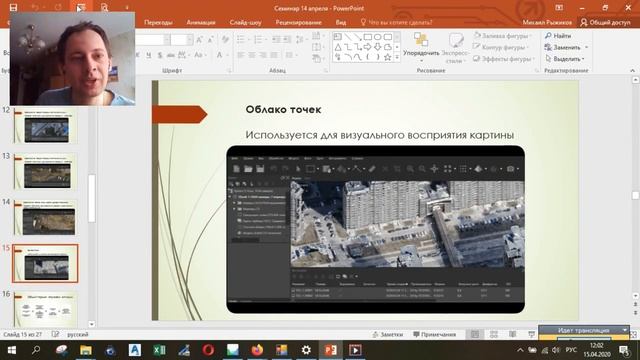Open Заливка фигуры shape fill

(x=503, y=36)
